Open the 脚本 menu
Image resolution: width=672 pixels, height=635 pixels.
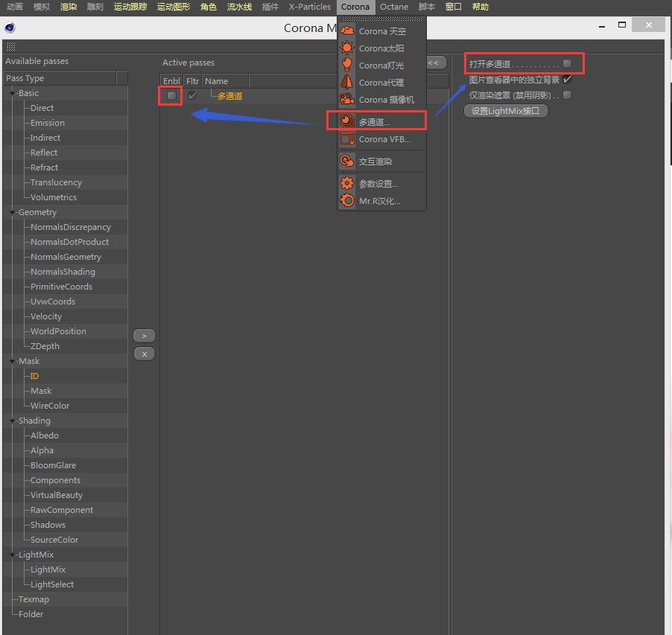coord(426,7)
